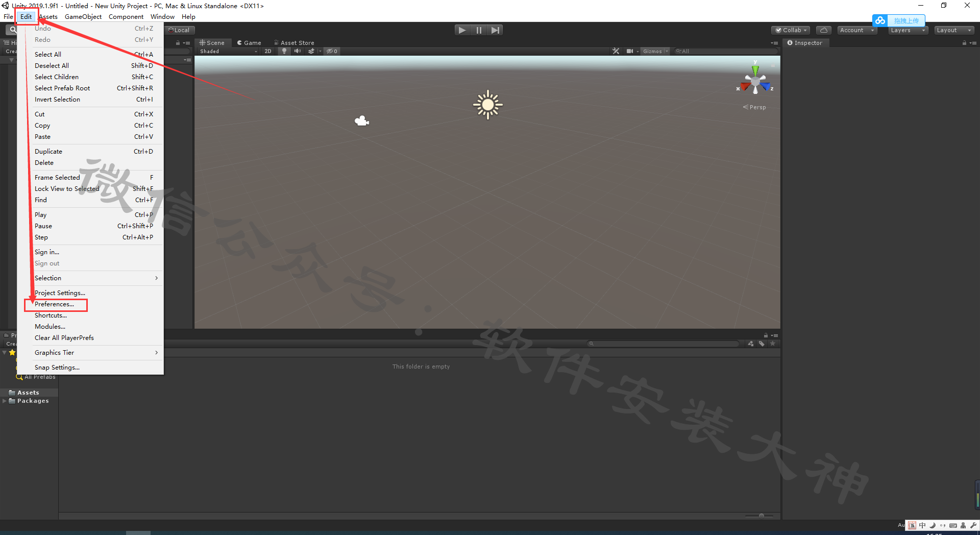This screenshot has width=980, height=535.
Task: Toggle the Inspector lock icon
Action: [x=964, y=43]
